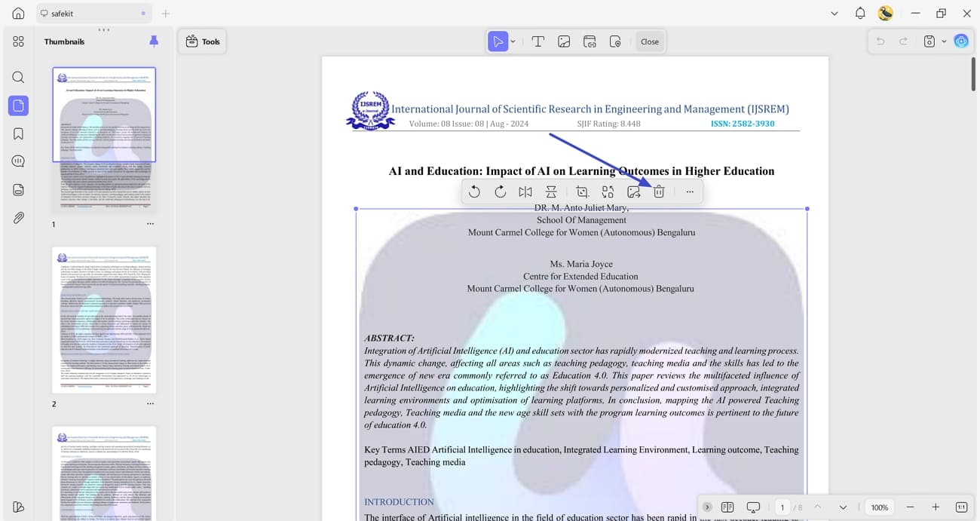
Task: Toggle the Thumbnails sidebar panel
Action: [x=18, y=106]
